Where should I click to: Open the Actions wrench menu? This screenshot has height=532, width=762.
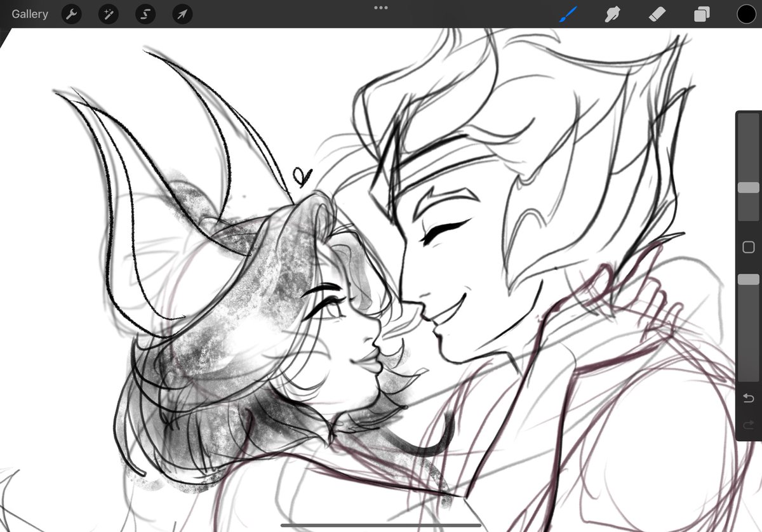click(71, 15)
